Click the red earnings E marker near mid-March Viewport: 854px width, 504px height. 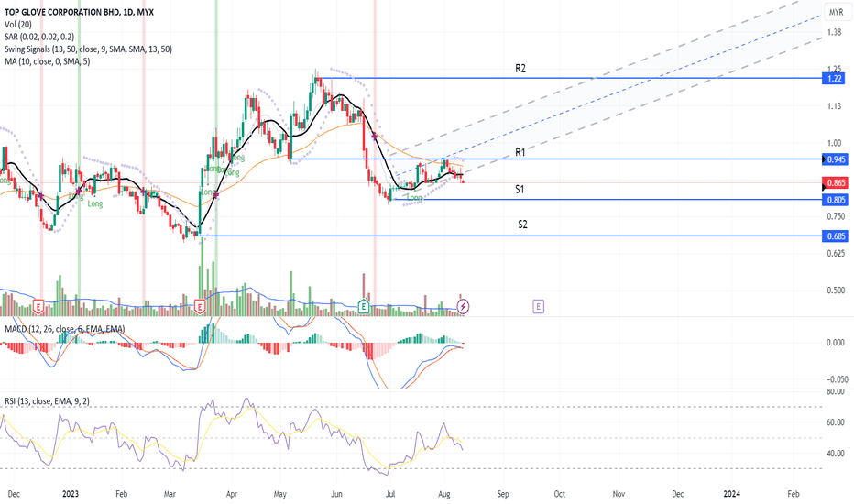200,307
